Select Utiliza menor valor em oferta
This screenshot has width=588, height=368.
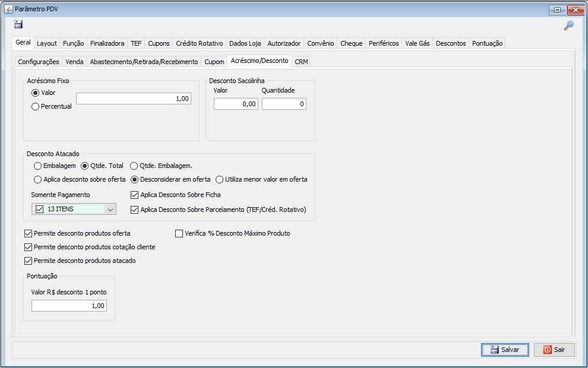[x=219, y=179]
